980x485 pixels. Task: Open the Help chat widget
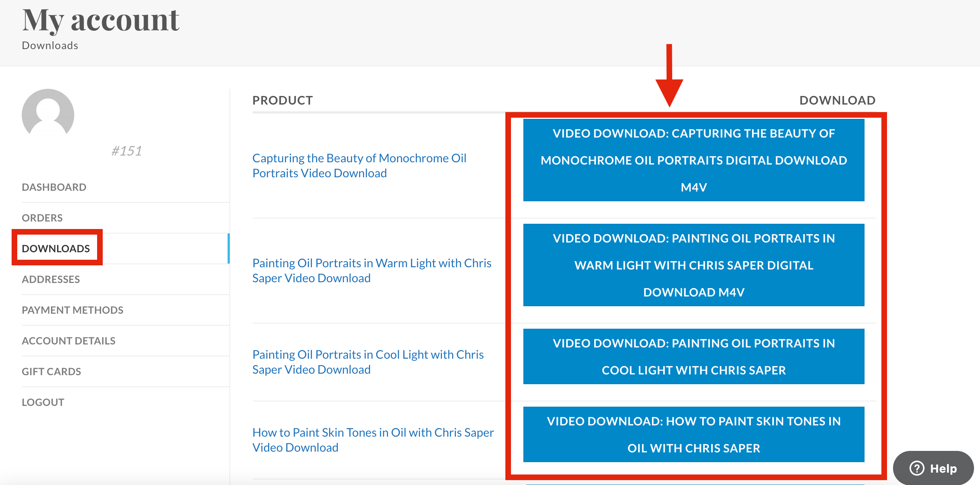point(933,468)
